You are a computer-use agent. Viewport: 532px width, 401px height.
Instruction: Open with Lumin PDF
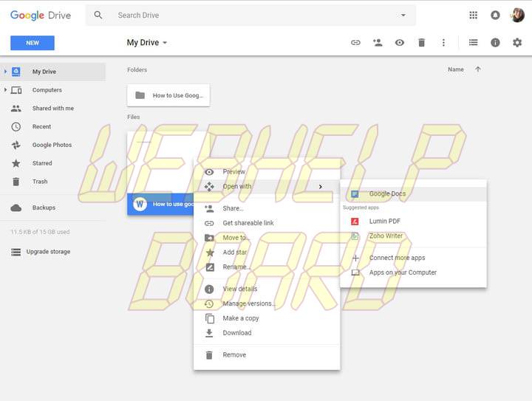[413, 222]
